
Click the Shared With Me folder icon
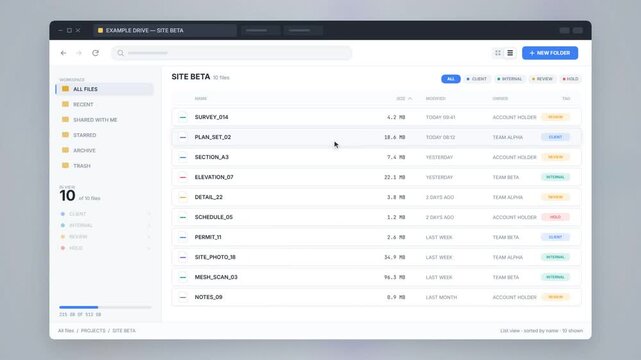(65, 119)
